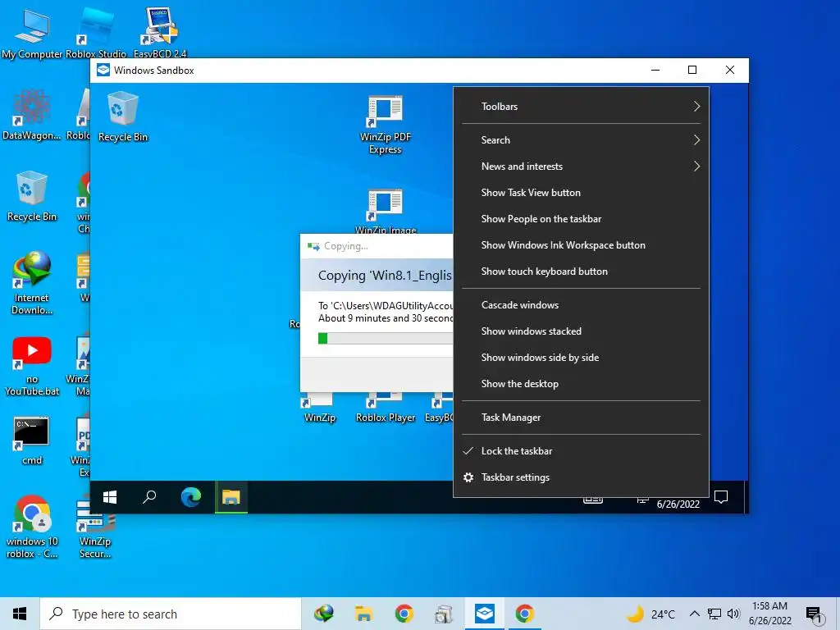Screen dimensions: 840x630
Task: Toggle Show Windows Ink Workspace button
Action: [582, 244]
